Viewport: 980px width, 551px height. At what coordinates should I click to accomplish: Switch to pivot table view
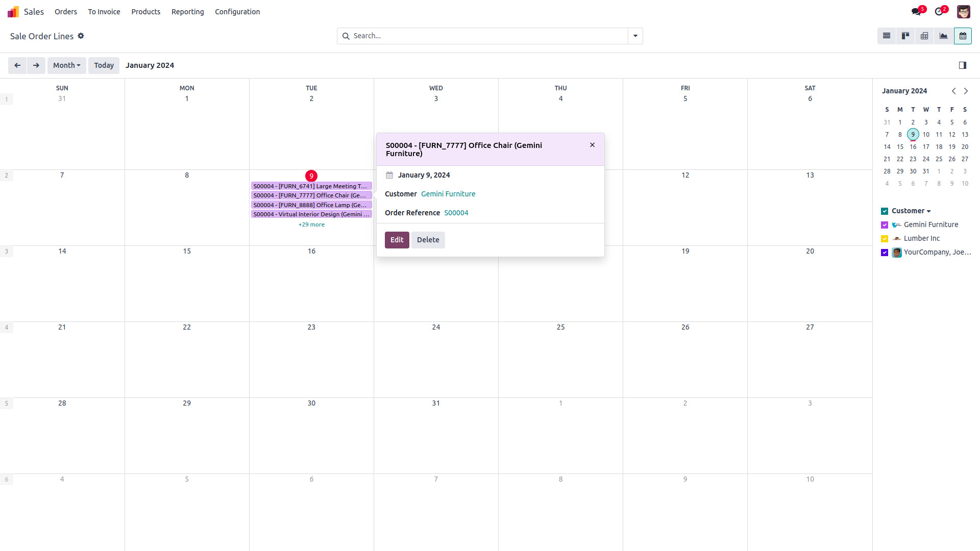[x=924, y=36]
